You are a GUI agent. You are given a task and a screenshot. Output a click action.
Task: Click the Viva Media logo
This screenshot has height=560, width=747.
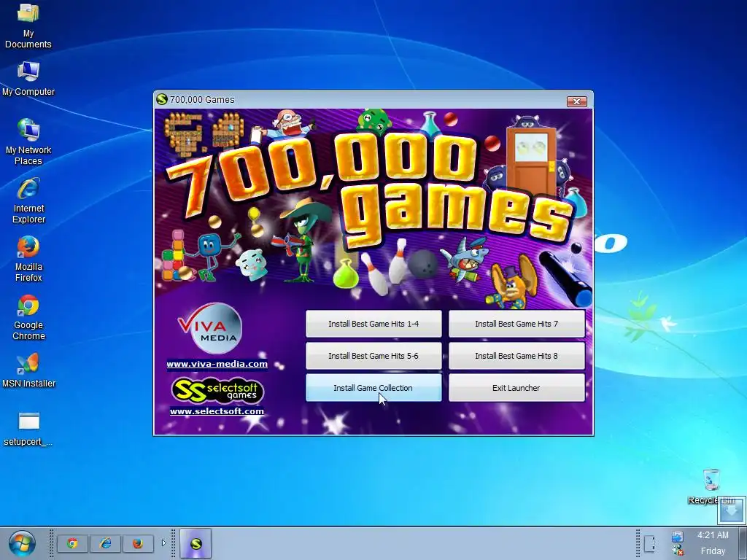click(211, 327)
